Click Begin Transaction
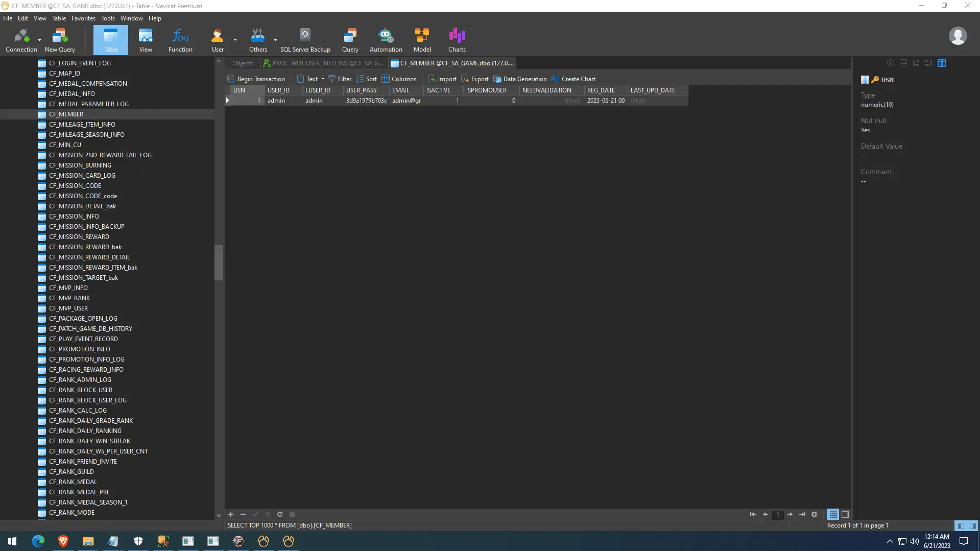980x551 pixels. (256, 79)
